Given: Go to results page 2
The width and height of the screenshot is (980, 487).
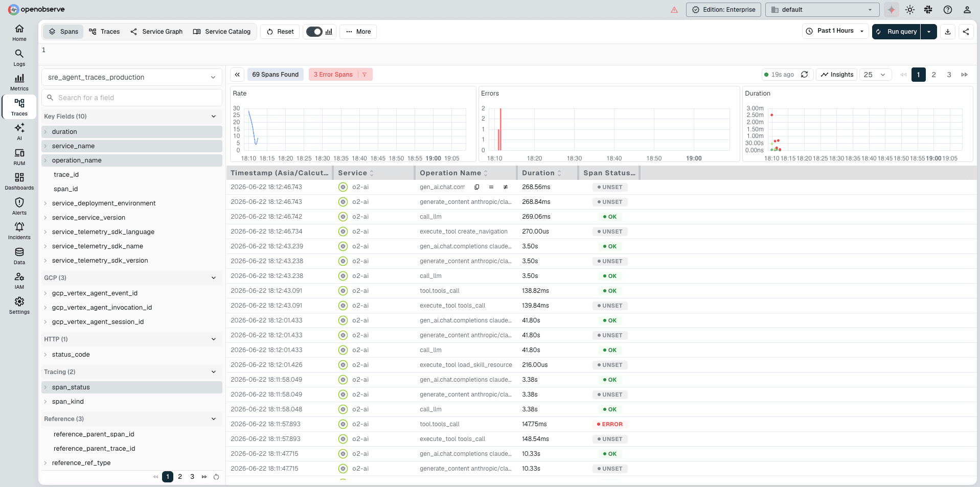Looking at the screenshot, I should (934, 75).
